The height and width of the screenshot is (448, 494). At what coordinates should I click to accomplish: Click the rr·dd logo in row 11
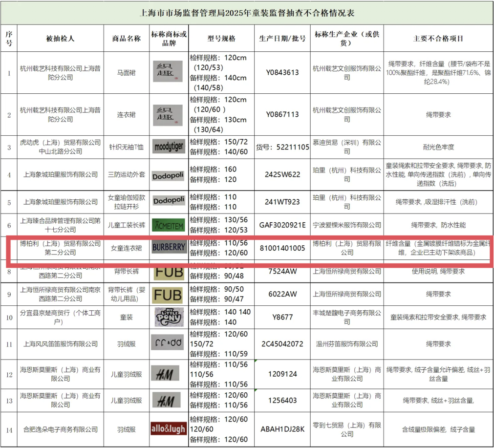click(169, 343)
